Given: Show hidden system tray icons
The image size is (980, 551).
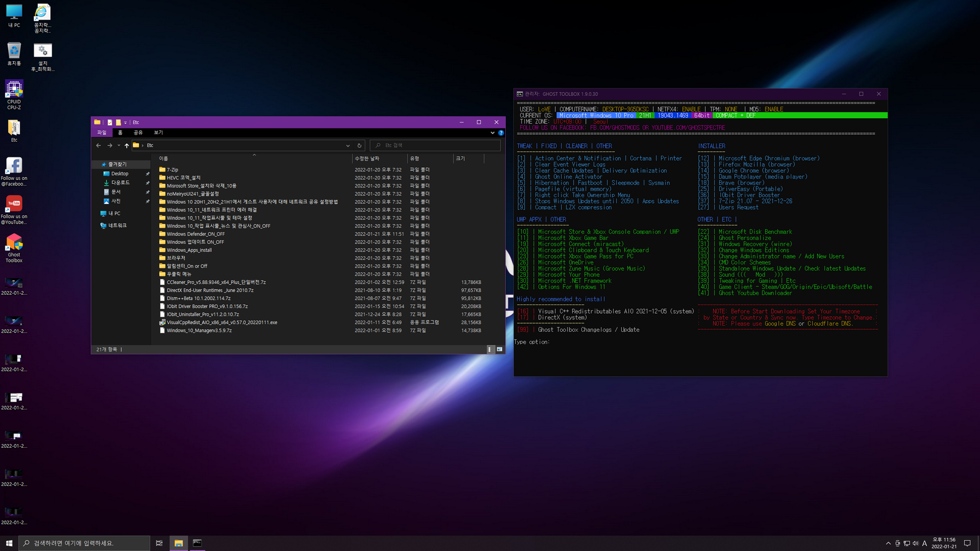Looking at the screenshot, I should 888,543.
